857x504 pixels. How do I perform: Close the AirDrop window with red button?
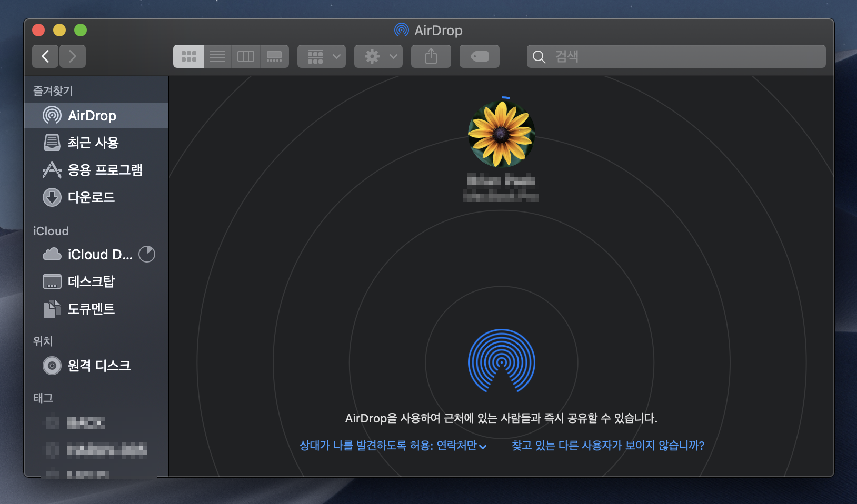tap(38, 30)
